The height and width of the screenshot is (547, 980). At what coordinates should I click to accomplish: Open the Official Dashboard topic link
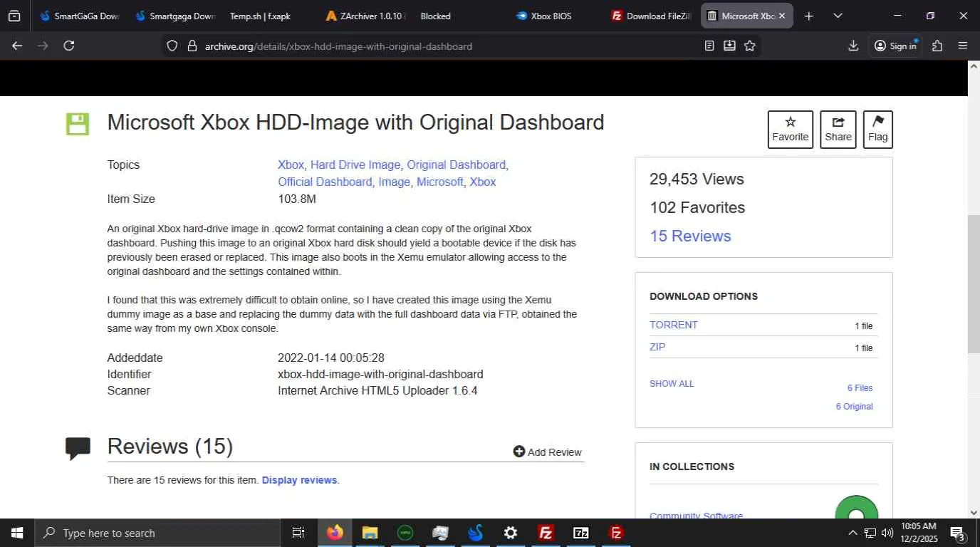[x=325, y=182]
